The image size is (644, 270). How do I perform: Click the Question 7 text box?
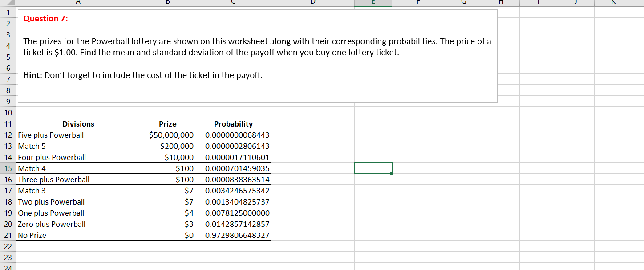point(257,56)
